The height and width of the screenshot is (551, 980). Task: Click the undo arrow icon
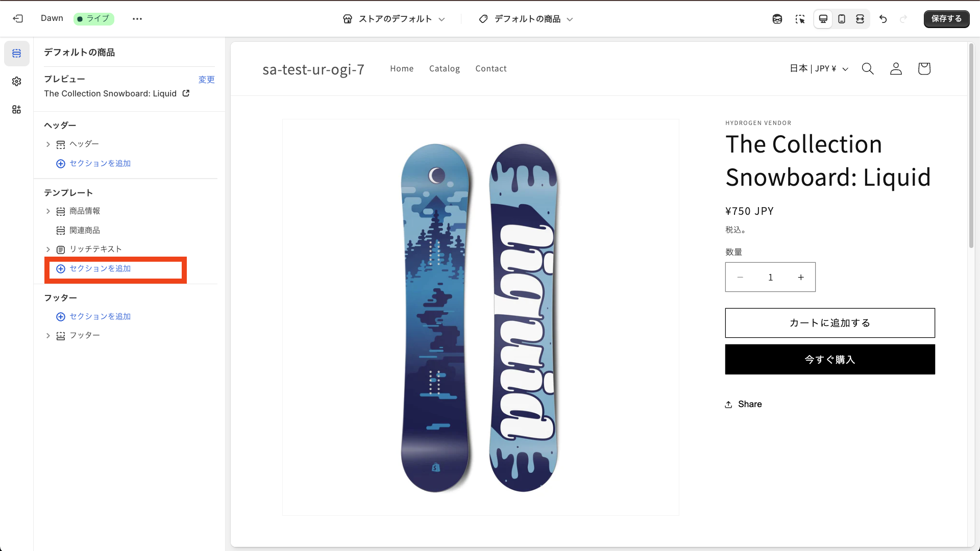click(883, 19)
